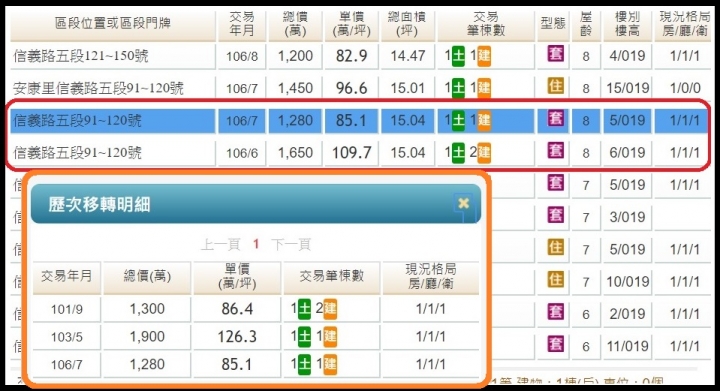Image resolution: width=720 pixels, height=391 pixels.
Task: Click 建 icon in highlighted 1,280 row
Action: [x=484, y=121]
